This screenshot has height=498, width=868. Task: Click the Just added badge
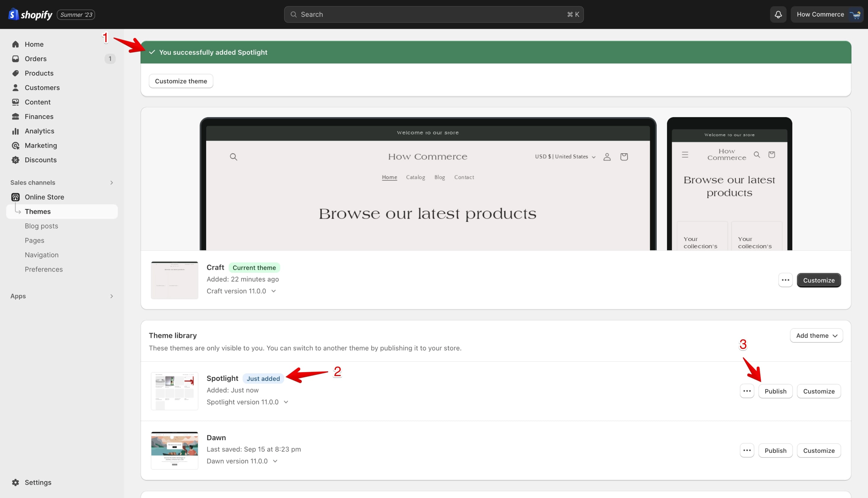[x=263, y=379]
